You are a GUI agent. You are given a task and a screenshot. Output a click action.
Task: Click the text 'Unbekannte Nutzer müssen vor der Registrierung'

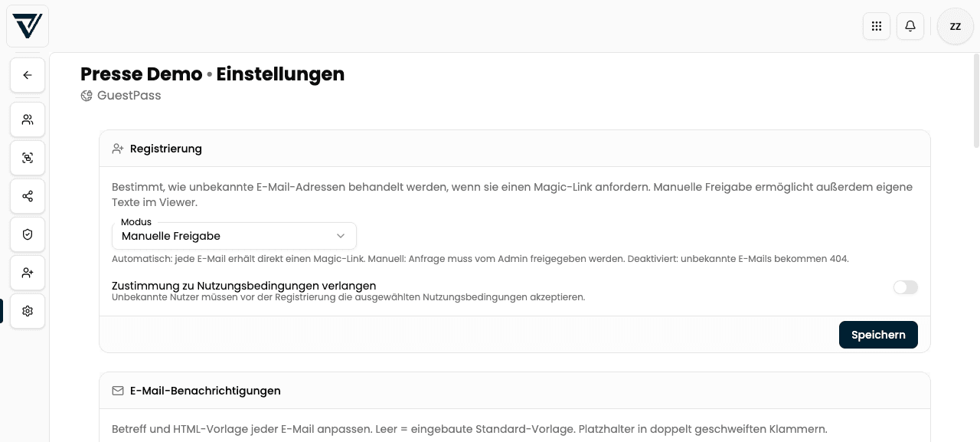coord(348,297)
